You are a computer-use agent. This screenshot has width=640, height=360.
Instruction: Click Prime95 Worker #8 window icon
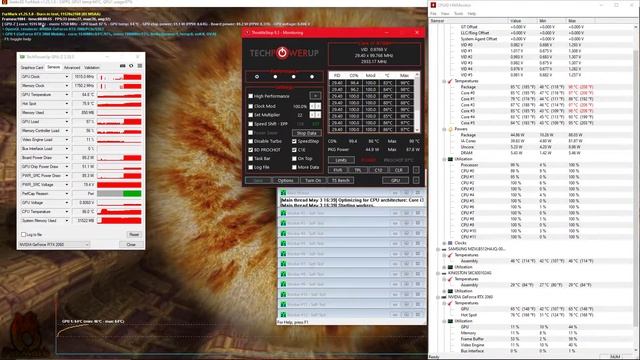tap(283, 284)
